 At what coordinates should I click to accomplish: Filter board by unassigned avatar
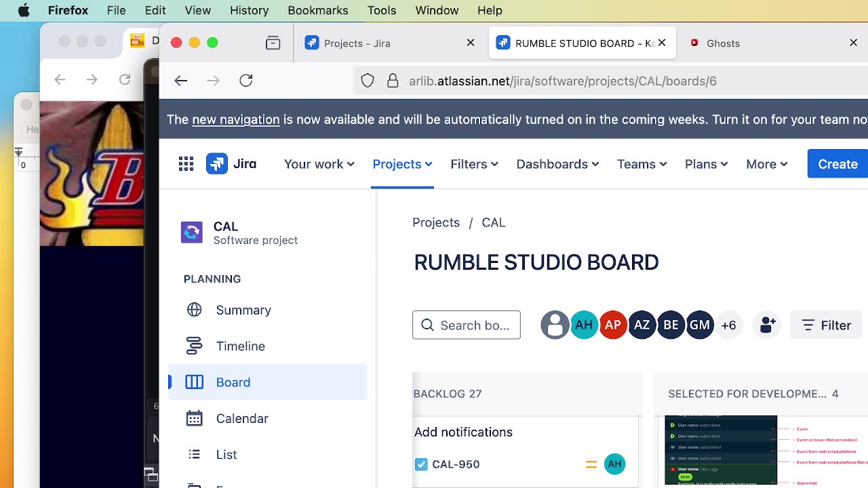click(555, 325)
